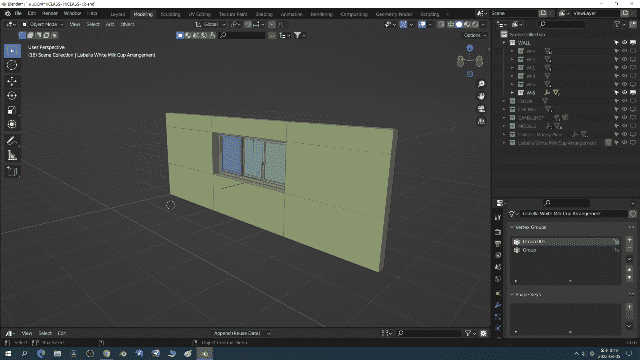Select the Scale tool

click(12, 110)
